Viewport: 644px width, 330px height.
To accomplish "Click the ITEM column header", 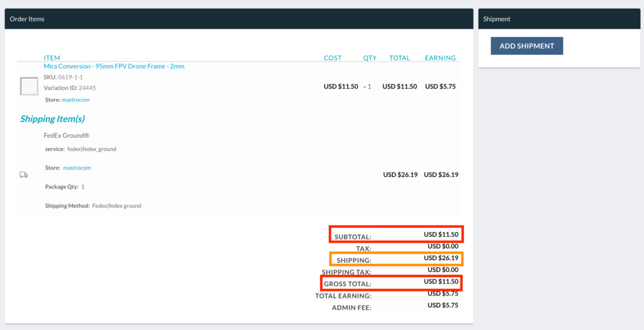I will [52, 58].
